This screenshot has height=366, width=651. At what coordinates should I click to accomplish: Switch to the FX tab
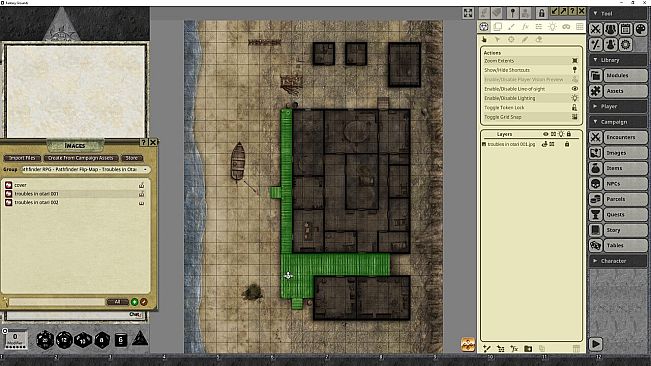click(525, 27)
